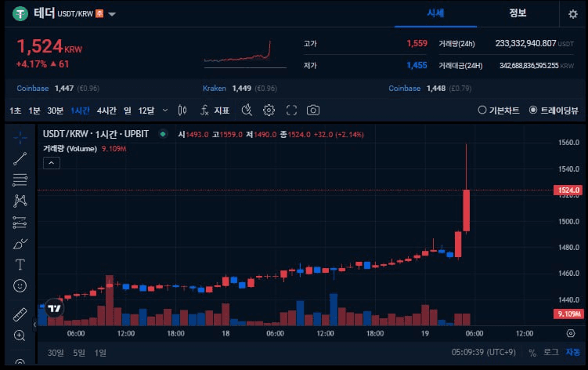Switch to the 시세 tab
This screenshot has width=588, height=370.
(x=435, y=13)
